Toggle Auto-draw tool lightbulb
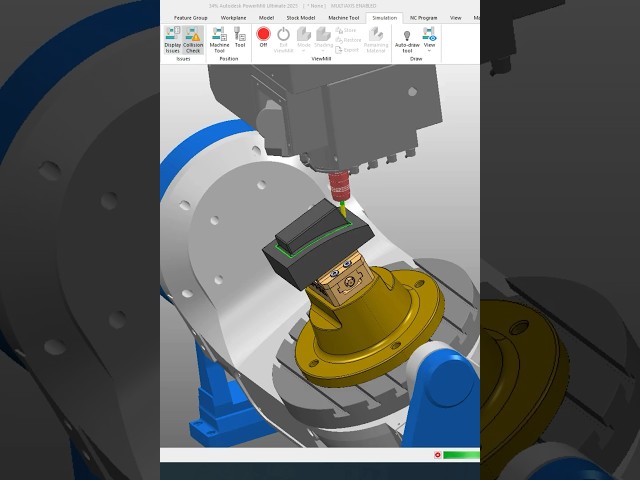Screen dimensions: 640x480 (x=407, y=40)
